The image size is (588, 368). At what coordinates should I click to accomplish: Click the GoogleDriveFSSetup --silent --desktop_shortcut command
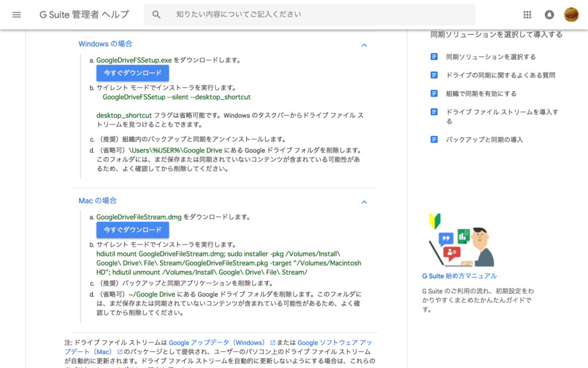point(177,97)
